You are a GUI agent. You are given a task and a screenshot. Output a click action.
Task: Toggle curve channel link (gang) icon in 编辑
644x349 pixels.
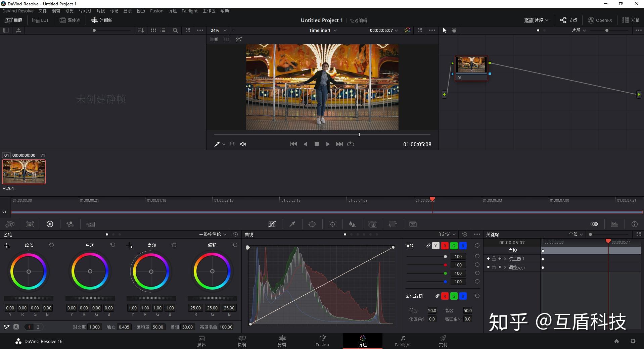point(428,246)
